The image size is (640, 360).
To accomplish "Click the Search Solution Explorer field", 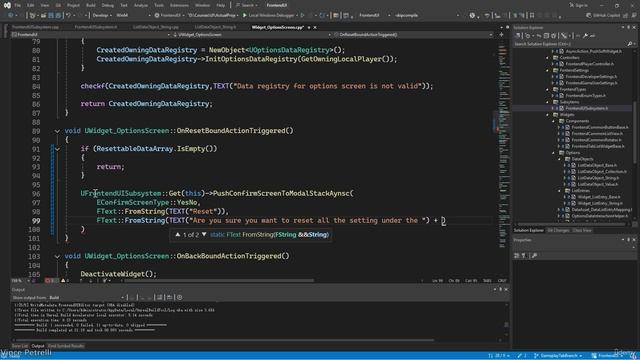I will click(569, 44).
